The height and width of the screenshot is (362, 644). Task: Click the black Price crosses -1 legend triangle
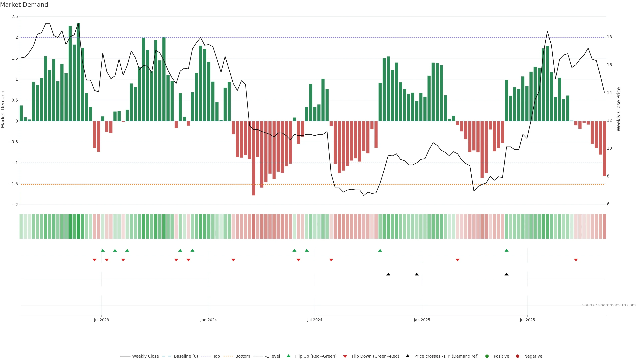[408, 356]
